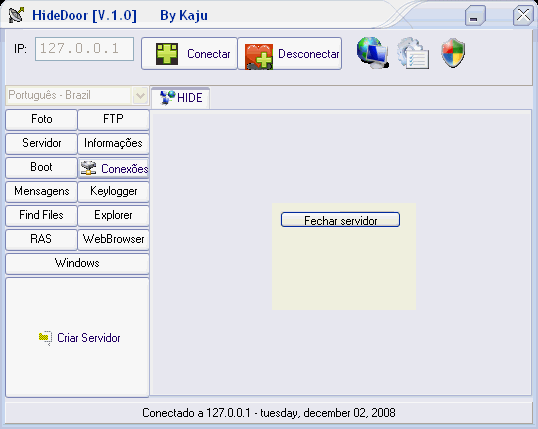Click the Criar Servidor yellow icon
Image resolution: width=538 pixels, height=429 pixels.
[45, 338]
